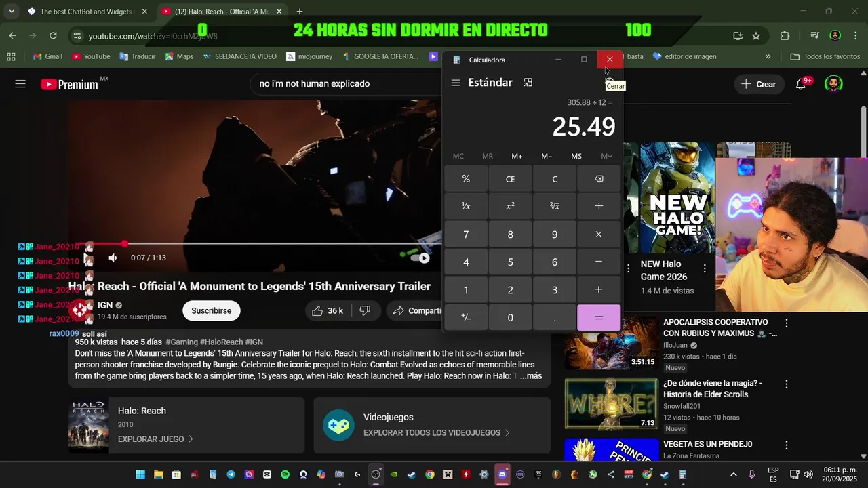Open the Gmail bookmark
868x488 pixels.
click(x=47, y=56)
